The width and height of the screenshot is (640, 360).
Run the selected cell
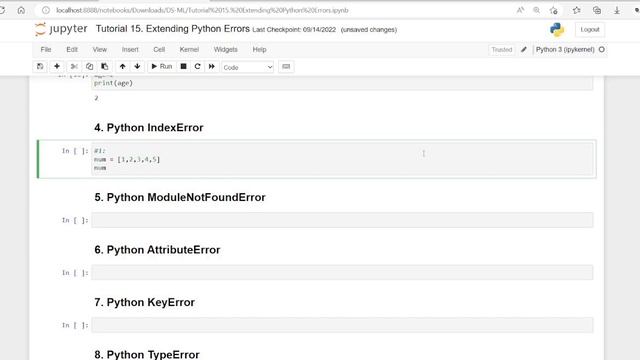pyautogui.click(x=162, y=67)
